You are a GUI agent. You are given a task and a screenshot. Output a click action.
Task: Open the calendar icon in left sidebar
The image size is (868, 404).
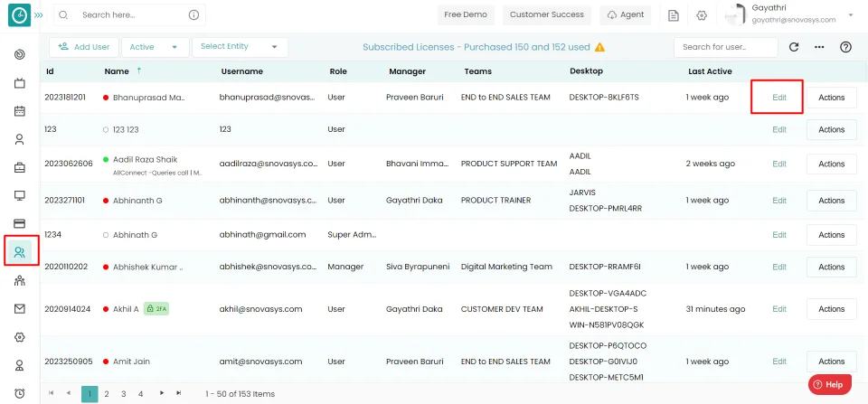19,111
